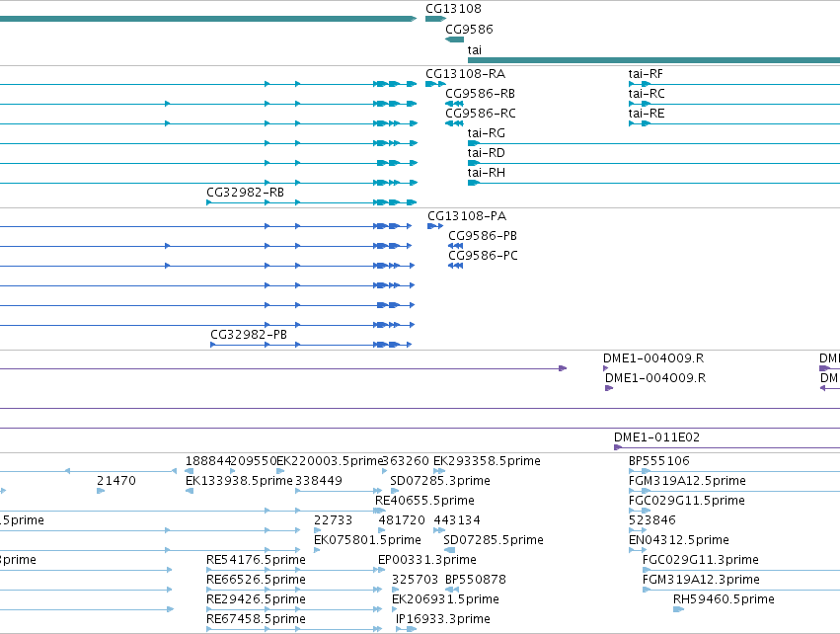This screenshot has width=840, height=634.
Task: Select transcript tai-RG
Action: 486,133
